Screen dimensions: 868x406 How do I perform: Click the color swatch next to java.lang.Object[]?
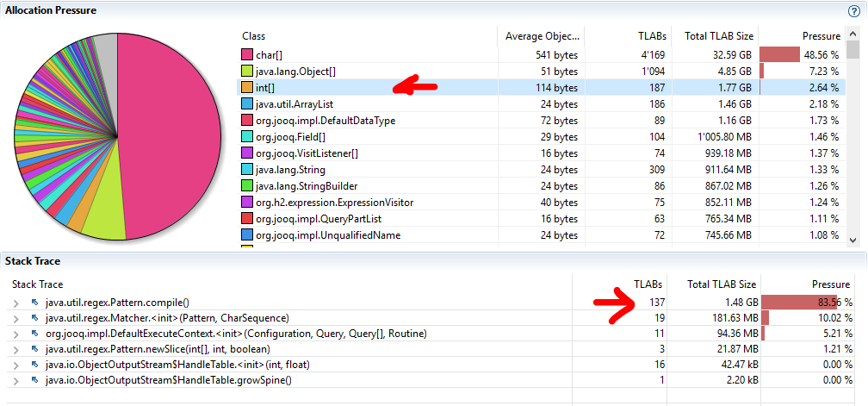(247, 71)
